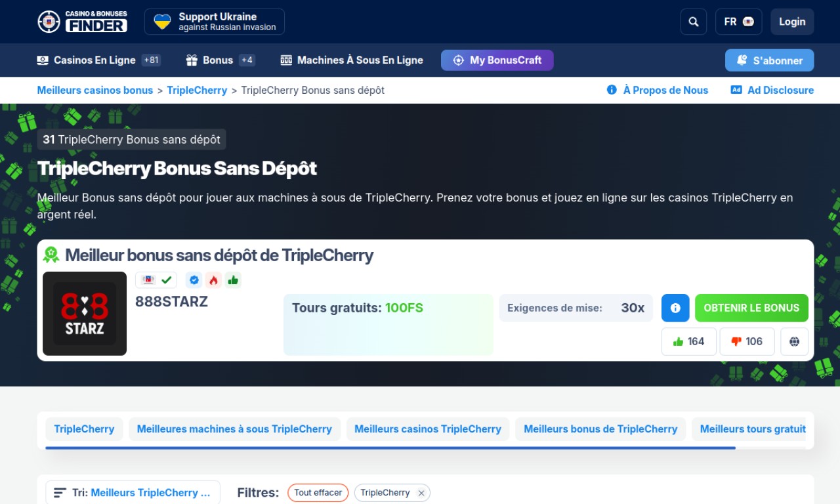
Task: Click the blue info button for 888STARZ
Action: [675, 308]
